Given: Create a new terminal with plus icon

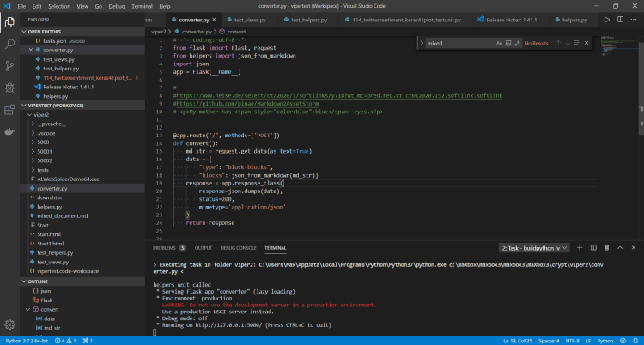Looking at the screenshot, I should coord(580,248).
